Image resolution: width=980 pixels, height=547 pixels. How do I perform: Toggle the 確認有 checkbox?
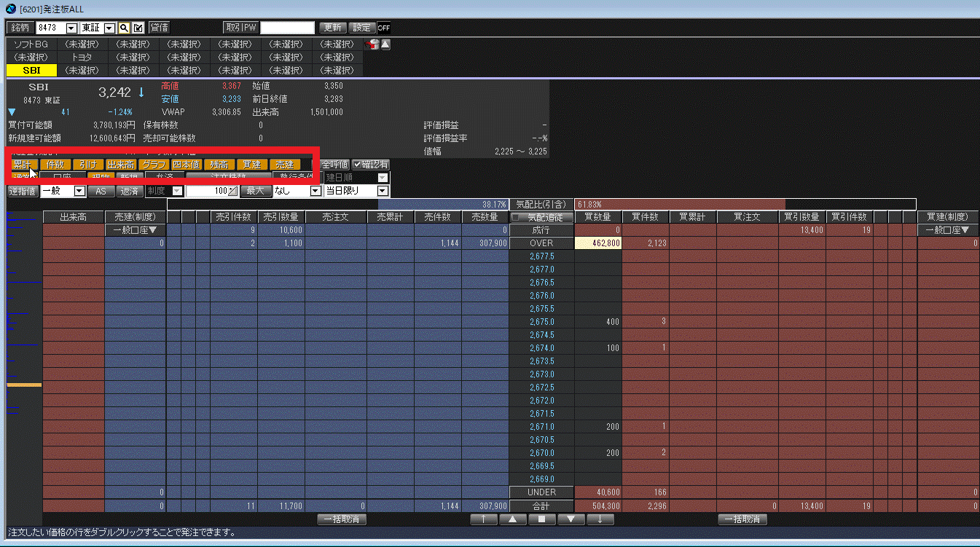(371, 165)
